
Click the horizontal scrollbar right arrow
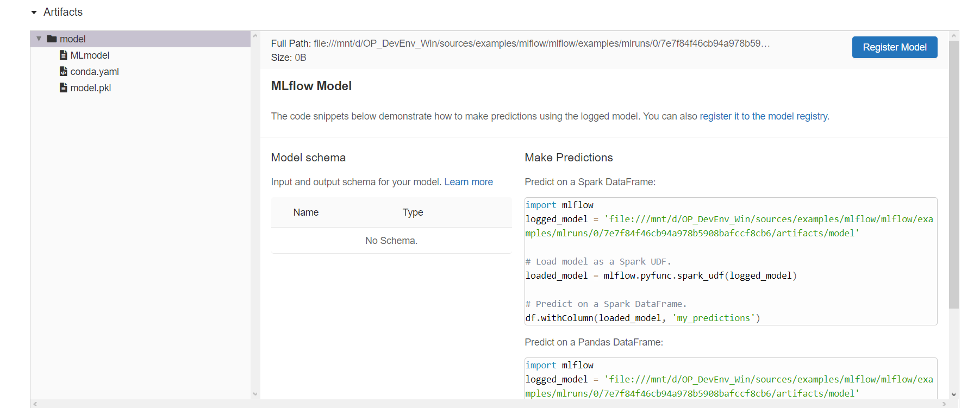coord(945,404)
